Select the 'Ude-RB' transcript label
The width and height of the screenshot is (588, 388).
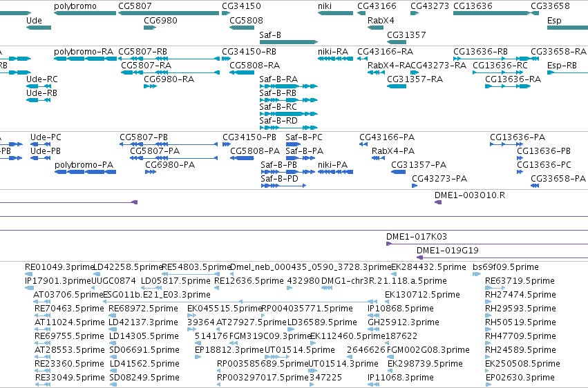pyautogui.click(x=41, y=93)
